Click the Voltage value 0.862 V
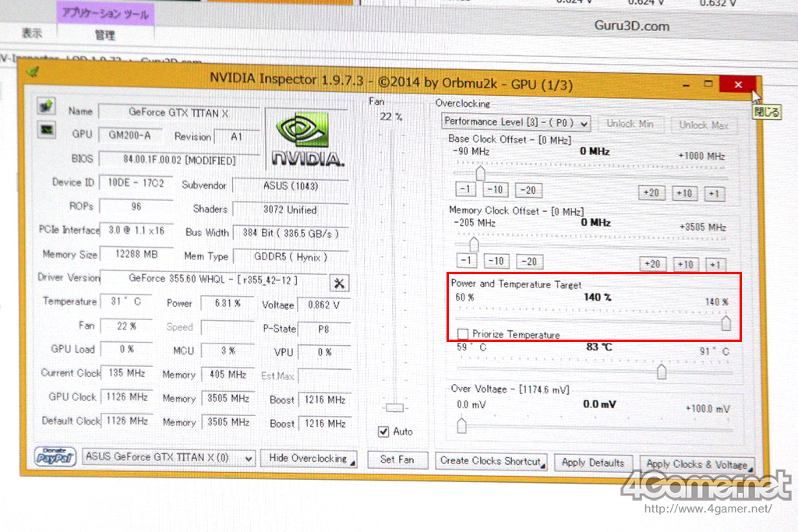 coord(323,305)
